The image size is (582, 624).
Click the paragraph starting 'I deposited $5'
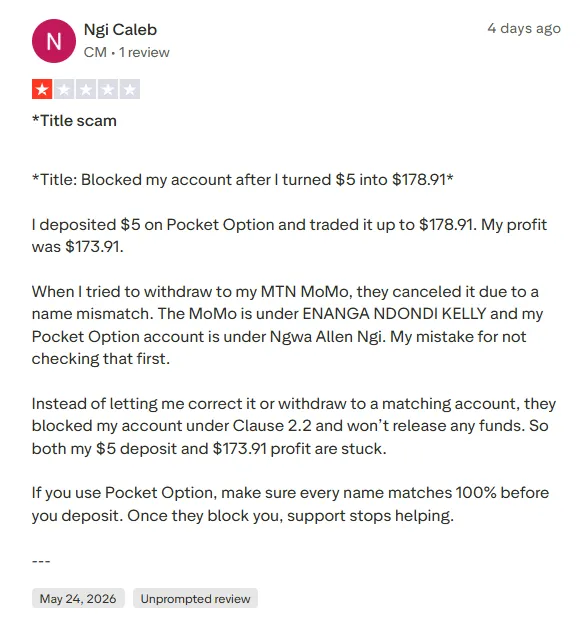coord(289,236)
